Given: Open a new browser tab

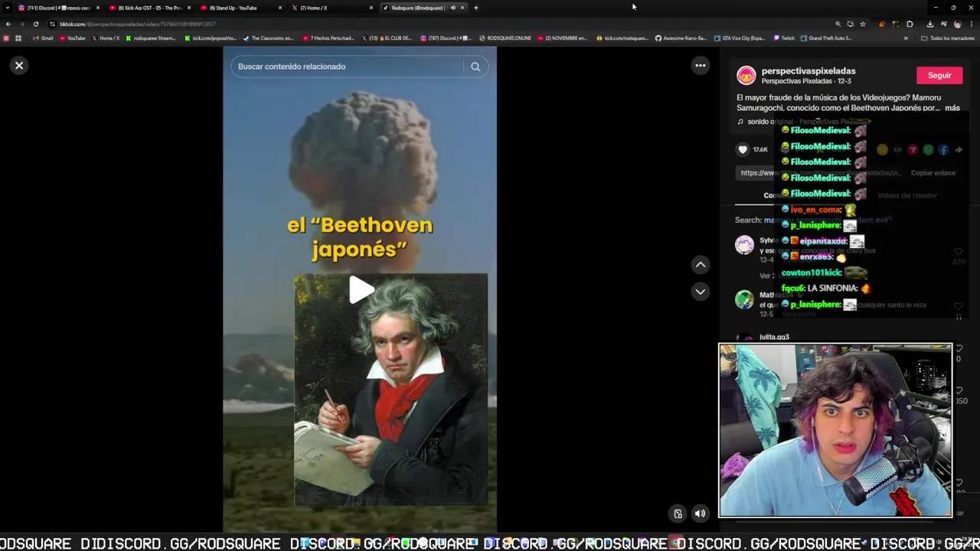Looking at the screenshot, I should tap(475, 8).
